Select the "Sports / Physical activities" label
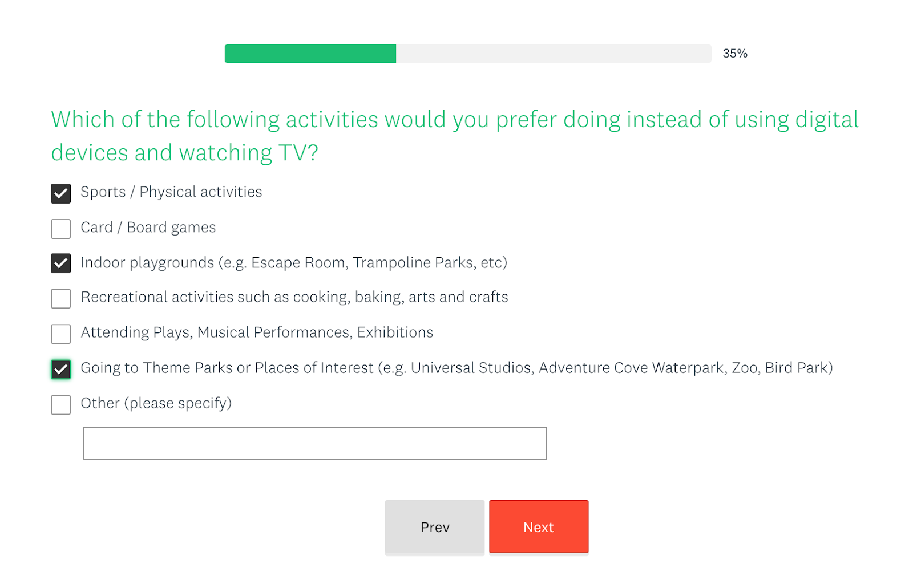The height and width of the screenshot is (588, 913). tap(171, 192)
